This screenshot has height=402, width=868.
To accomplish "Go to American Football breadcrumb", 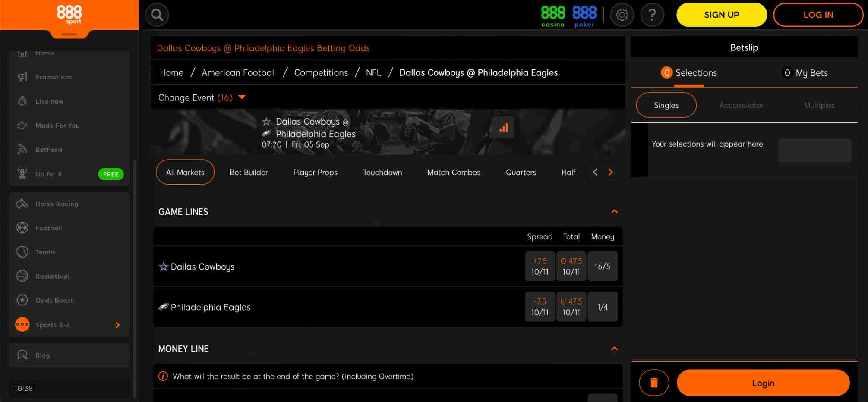I will coord(239,72).
